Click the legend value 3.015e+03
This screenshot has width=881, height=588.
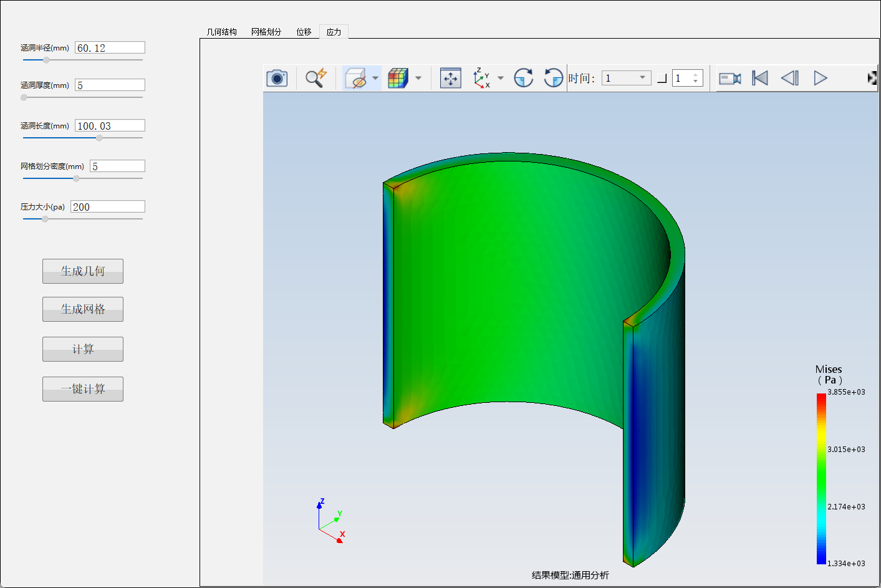846,450
